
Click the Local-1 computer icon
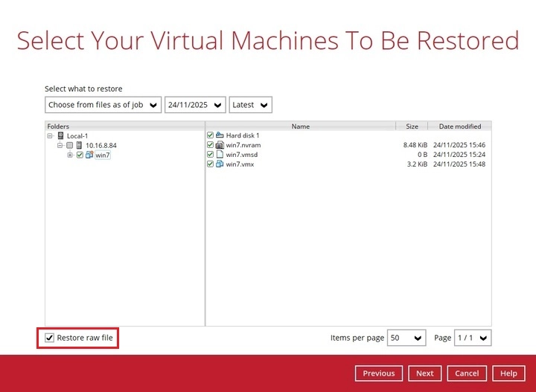pyautogui.click(x=60, y=135)
